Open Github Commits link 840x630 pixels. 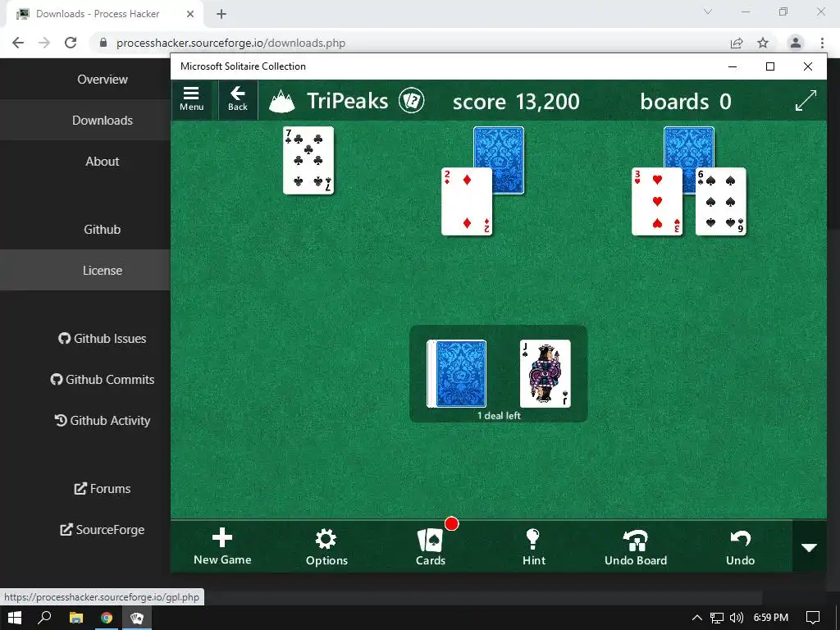103,379
